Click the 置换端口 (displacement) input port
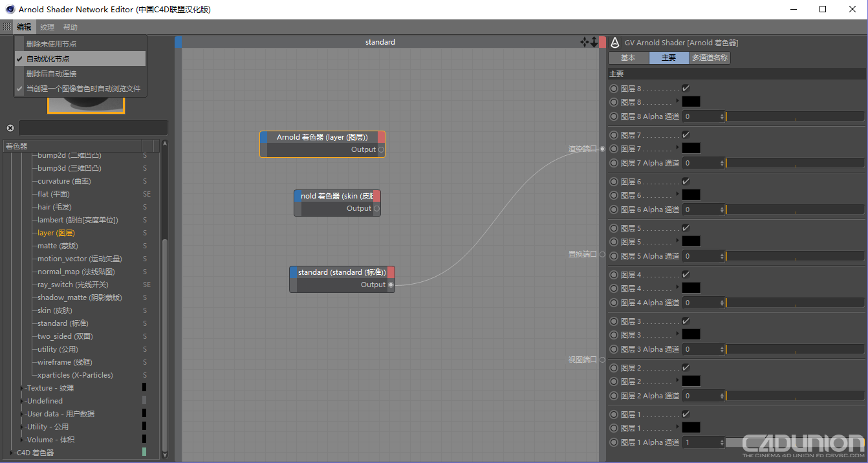 pos(602,254)
